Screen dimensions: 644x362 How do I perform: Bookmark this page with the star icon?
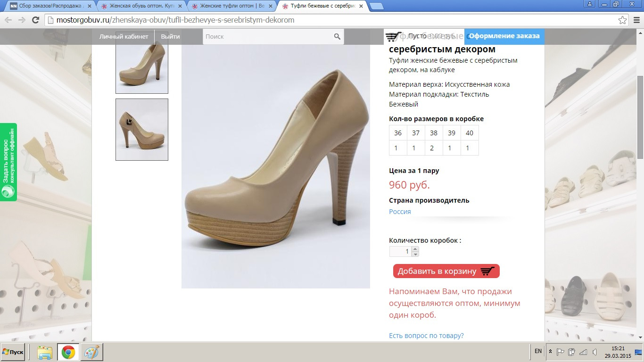622,20
